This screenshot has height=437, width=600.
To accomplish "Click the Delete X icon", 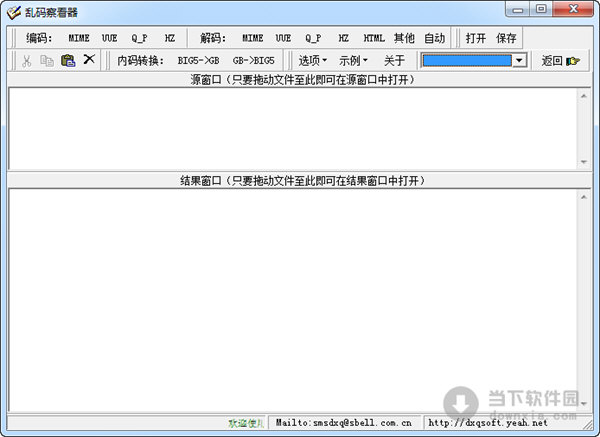I will [x=89, y=59].
